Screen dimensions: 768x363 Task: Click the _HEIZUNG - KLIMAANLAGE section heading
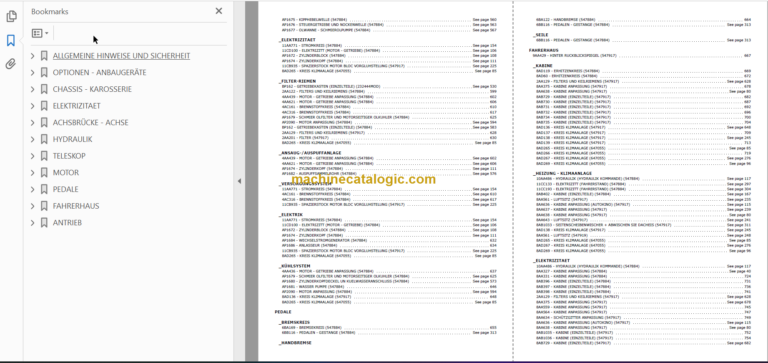(x=562, y=173)
